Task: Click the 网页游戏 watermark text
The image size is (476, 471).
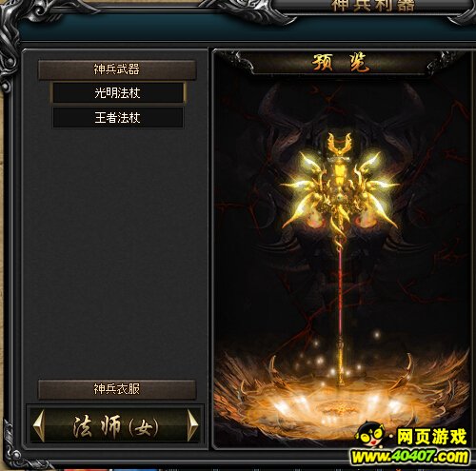Action: pos(431,437)
